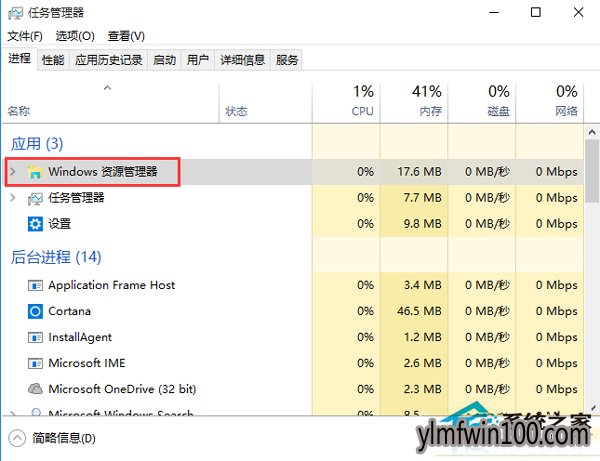Close the Task Manager window
Image resolution: width=600 pixels, height=461 pixels.
(579, 13)
